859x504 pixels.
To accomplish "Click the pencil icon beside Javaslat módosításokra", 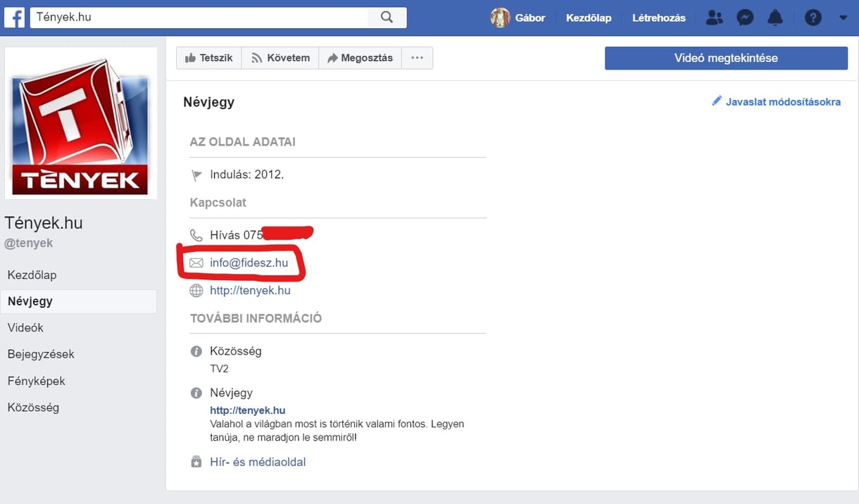I will point(717,101).
